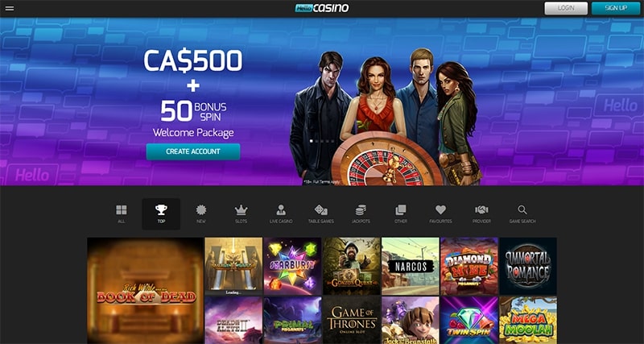Switch to the Top games tab

(161, 213)
